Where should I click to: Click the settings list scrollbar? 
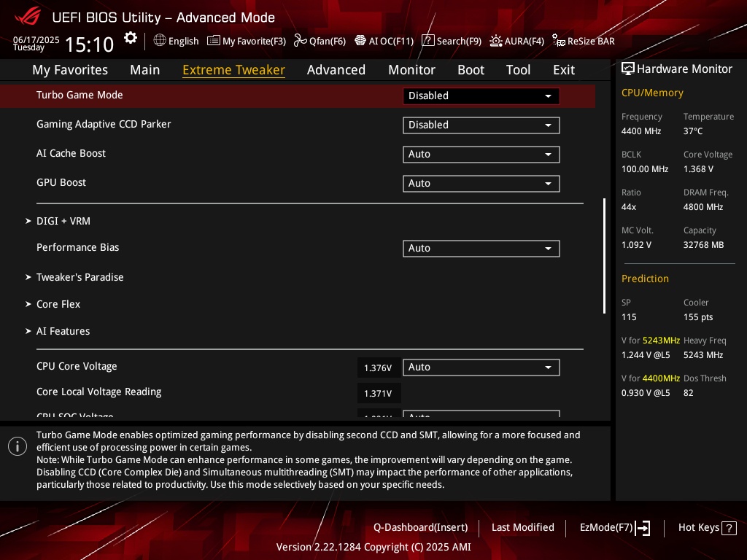[605, 256]
